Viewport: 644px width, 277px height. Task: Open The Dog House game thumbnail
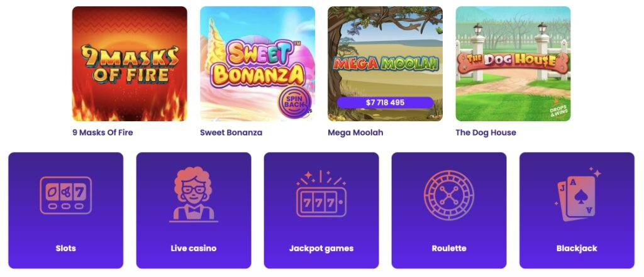tap(513, 63)
